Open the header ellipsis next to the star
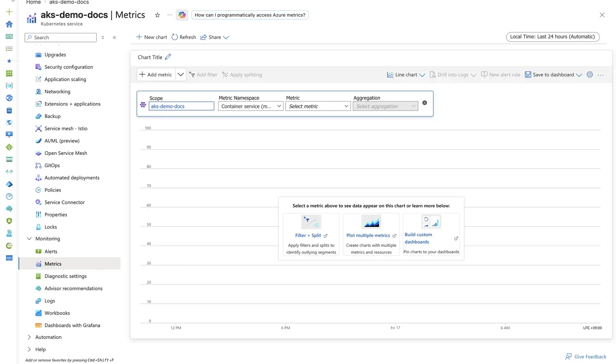Image resolution: width=616 pixels, height=364 pixels. (170, 15)
